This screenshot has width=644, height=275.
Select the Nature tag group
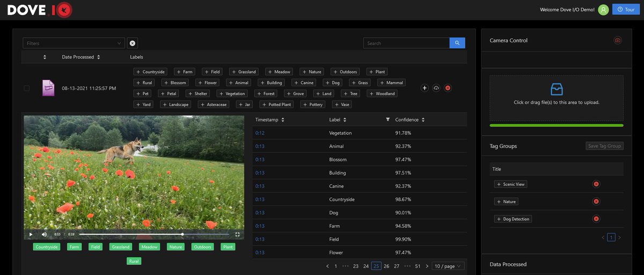point(506,201)
